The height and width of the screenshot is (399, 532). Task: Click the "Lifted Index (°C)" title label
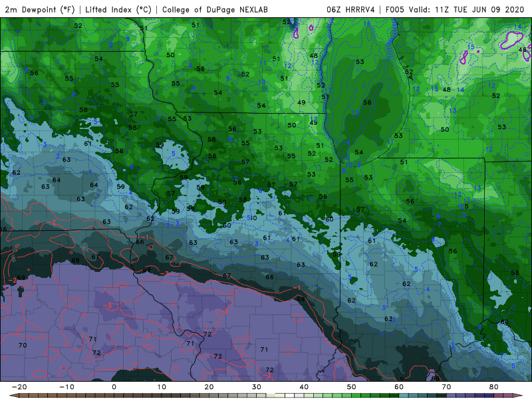pyautogui.click(x=118, y=9)
